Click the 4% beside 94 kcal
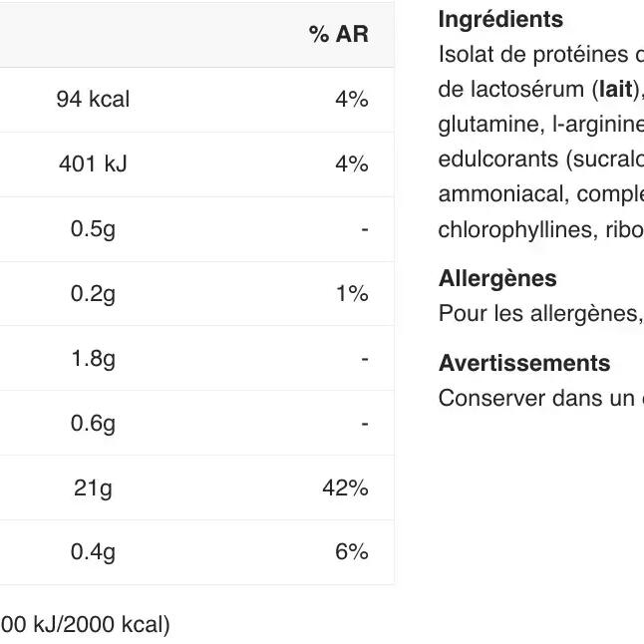The image size is (644, 644). (x=351, y=100)
